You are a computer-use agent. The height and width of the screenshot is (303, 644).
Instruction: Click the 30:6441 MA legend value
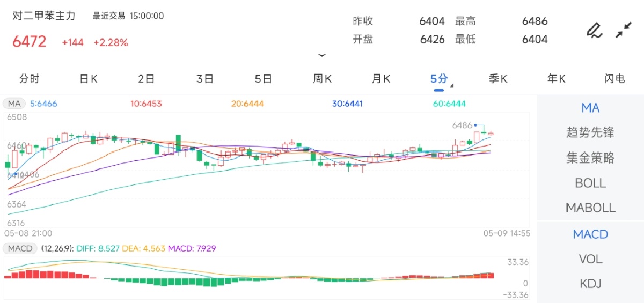348,104
